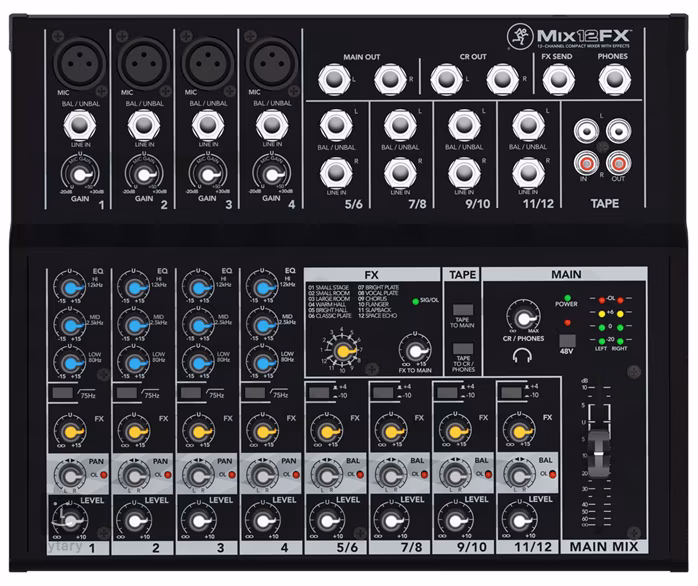Image resolution: width=698 pixels, height=586 pixels.
Task: Click the PHONES output jack
Action: (x=612, y=78)
